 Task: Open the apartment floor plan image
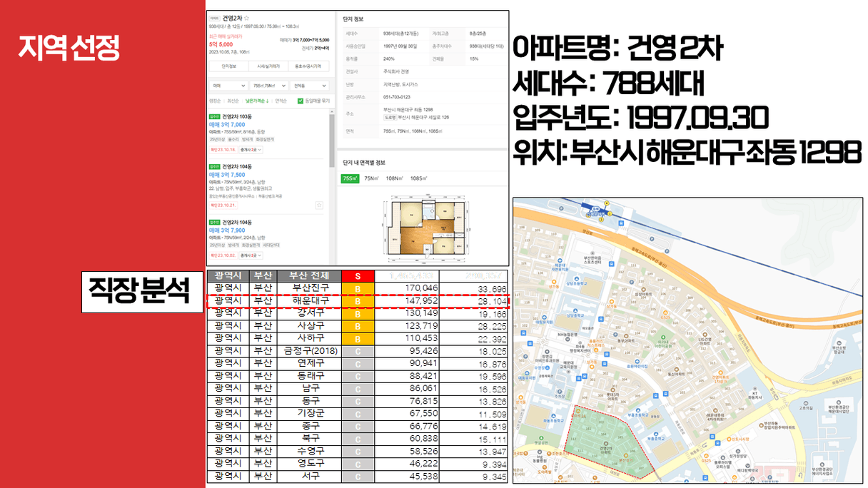(427, 228)
